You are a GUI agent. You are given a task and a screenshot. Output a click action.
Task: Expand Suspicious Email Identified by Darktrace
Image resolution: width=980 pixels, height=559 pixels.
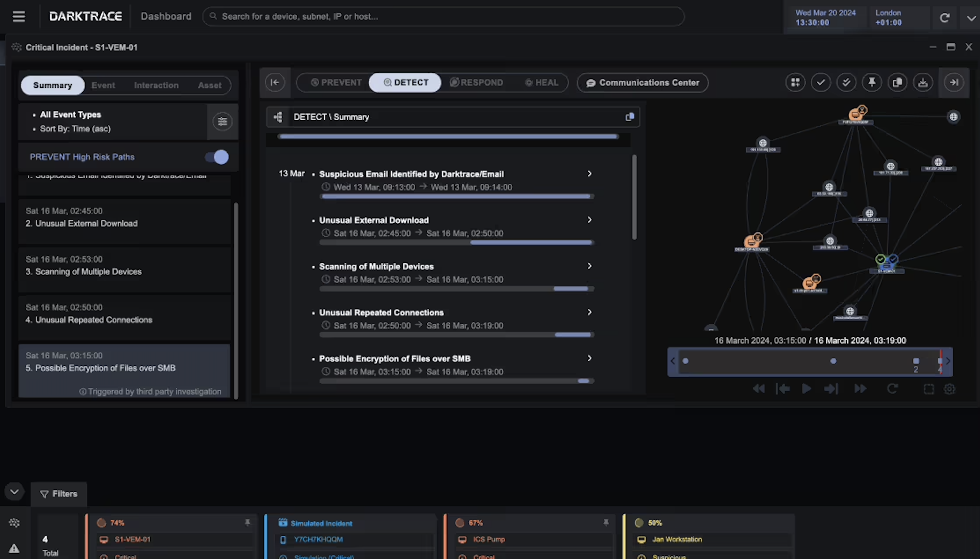(x=588, y=174)
